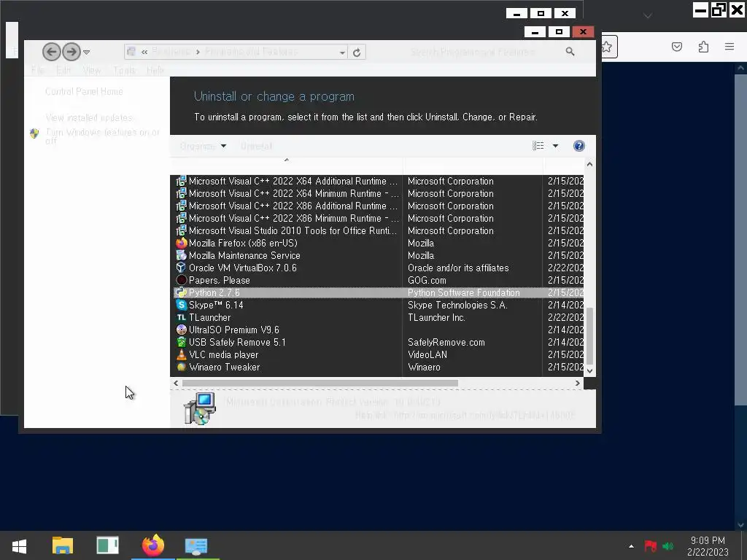
Task: Open the blue Help question mark
Action: point(578,146)
